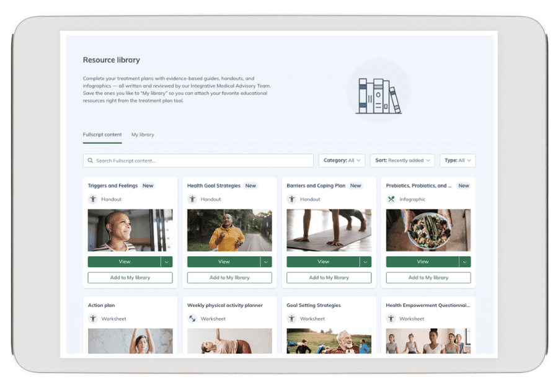Click the magnifier icon in the search bar
Image resolution: width=558 pixels, height=392 pixels.
[91, 161]
